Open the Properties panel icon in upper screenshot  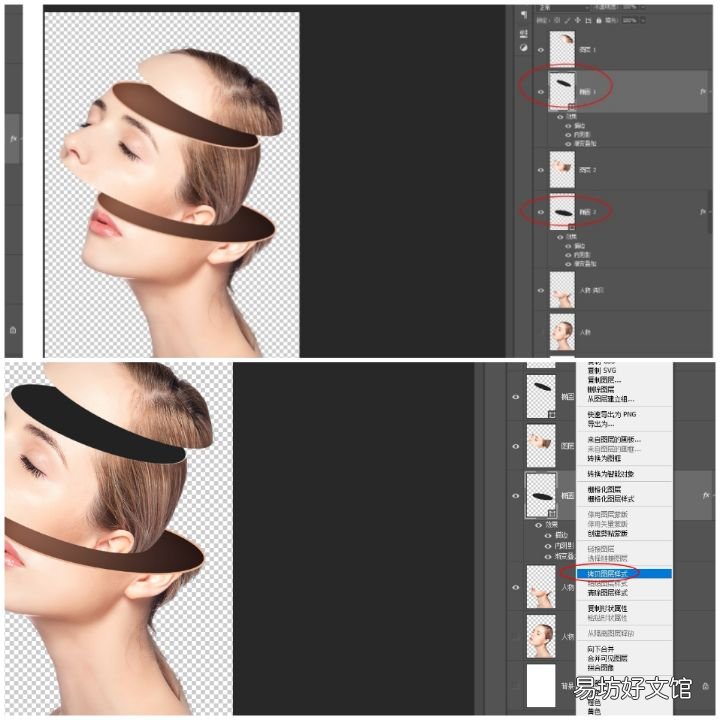point(524,34)
